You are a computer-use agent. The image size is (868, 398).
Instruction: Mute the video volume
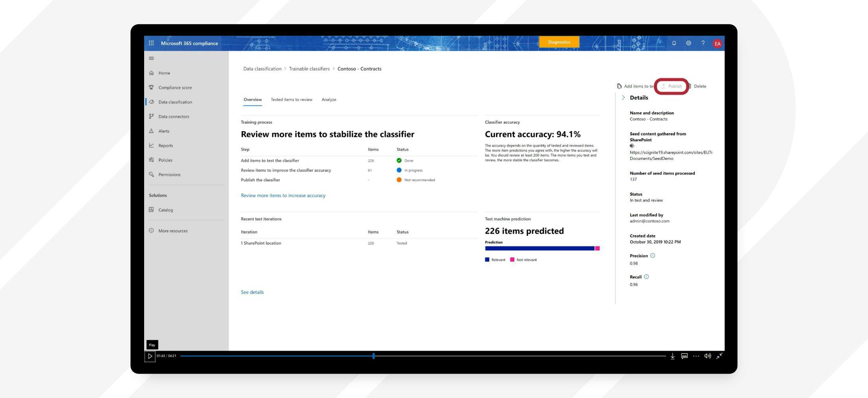708,356
